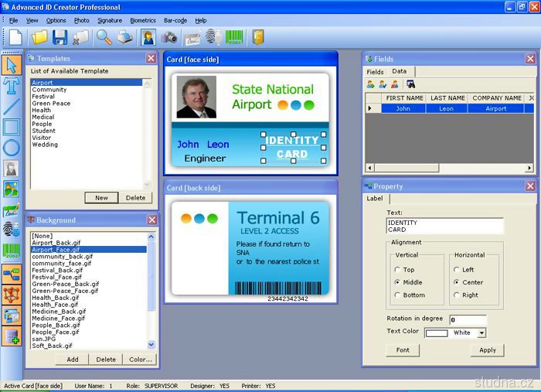
Task: Select the Rectangle tool in left toolbar
Action: 12,127
